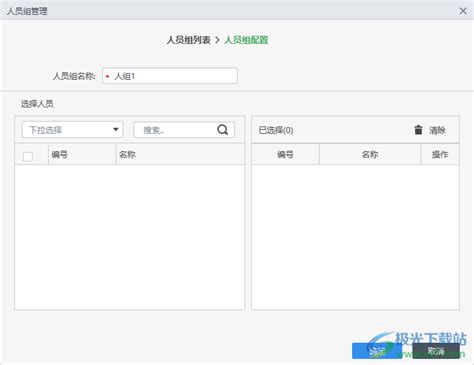Open the 下拉选择 dropdown
Viewport: 474px width, 365px height.
(72, 130)
